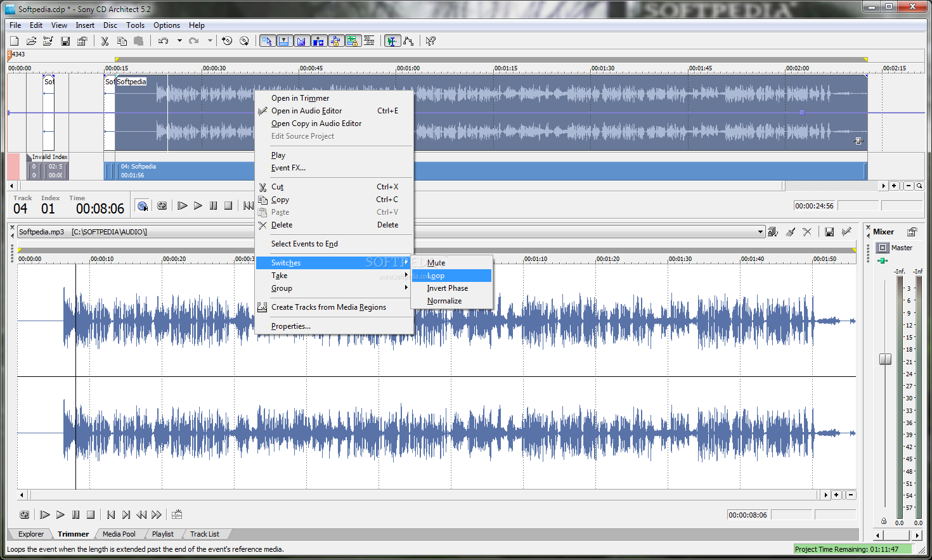This screenshot has height=560, width=932.
Task: Click Properties... in the context menu
Action: click(334, 326)
